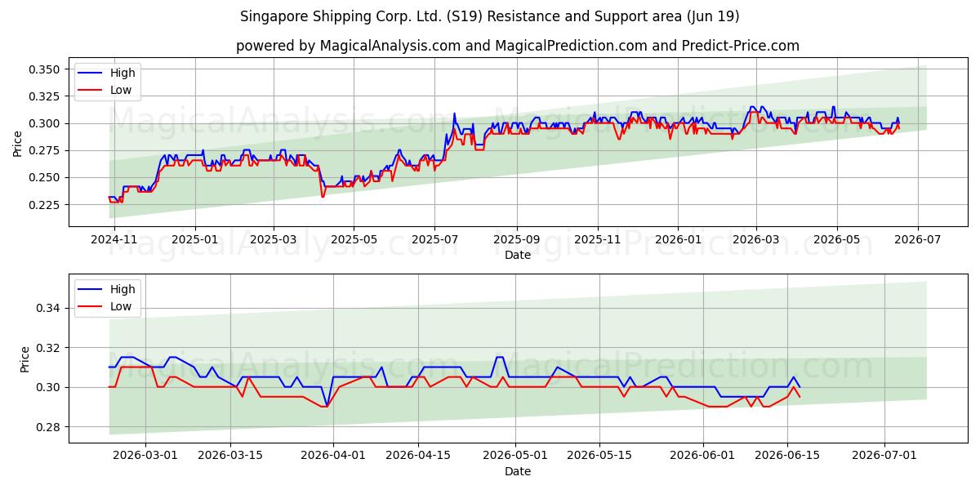The image size is (980, 490).
Task: Click the '2026-06-01' date tick label
Action: pyautogui.click(x=703, y=456)
